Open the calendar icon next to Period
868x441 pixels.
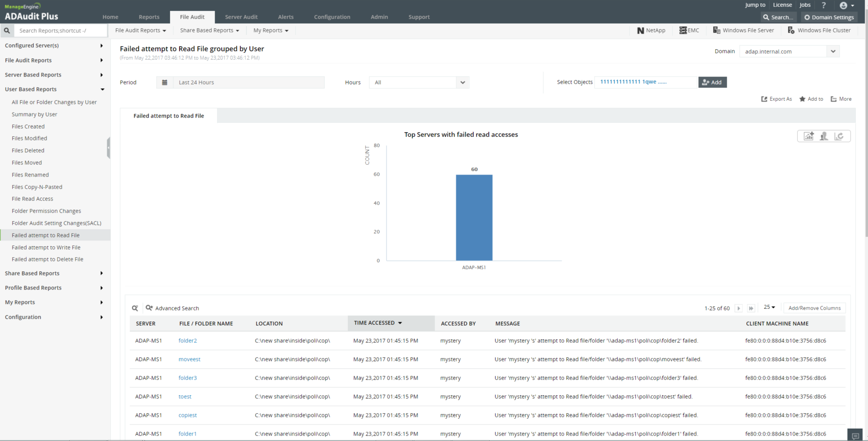coord(165,83)
